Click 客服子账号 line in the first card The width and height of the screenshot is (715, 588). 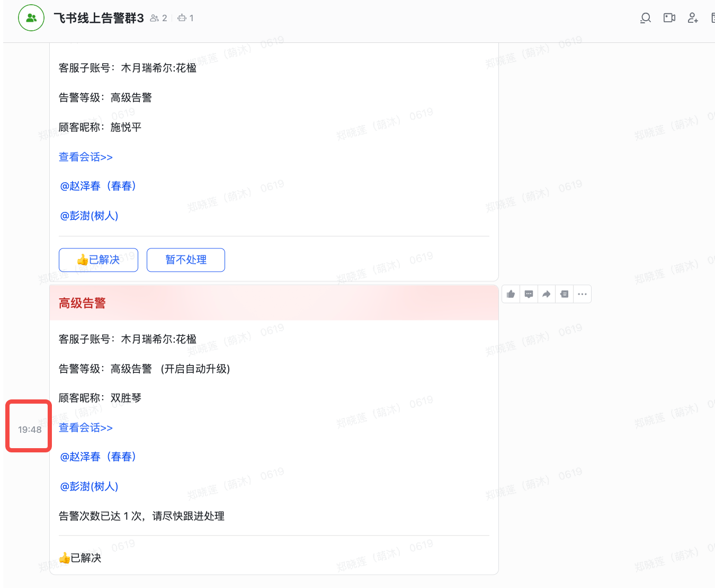click(x=128, y=68)
